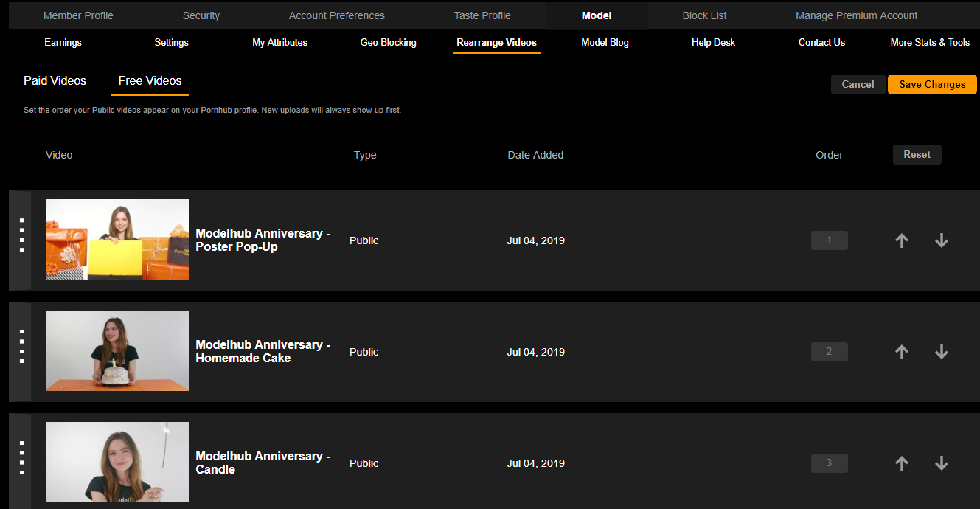
Task: Click the order field showing 3
Action: coord(830,463)
